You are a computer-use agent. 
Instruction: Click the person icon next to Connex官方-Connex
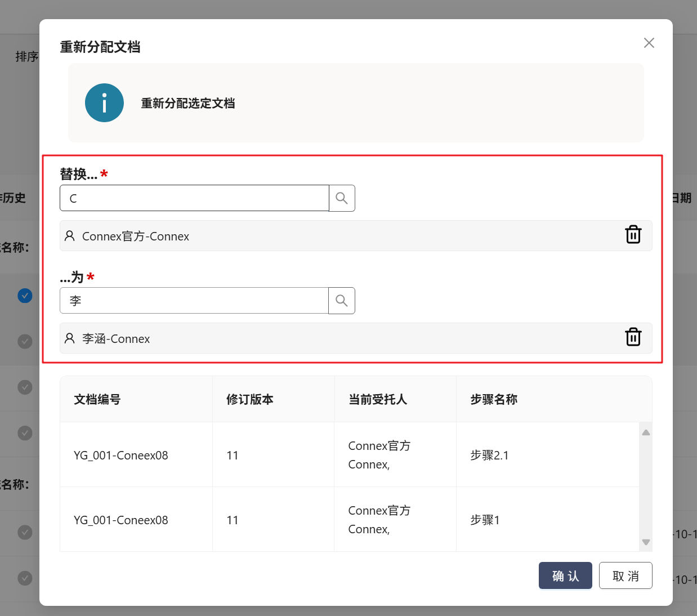[x=70, y=236]
